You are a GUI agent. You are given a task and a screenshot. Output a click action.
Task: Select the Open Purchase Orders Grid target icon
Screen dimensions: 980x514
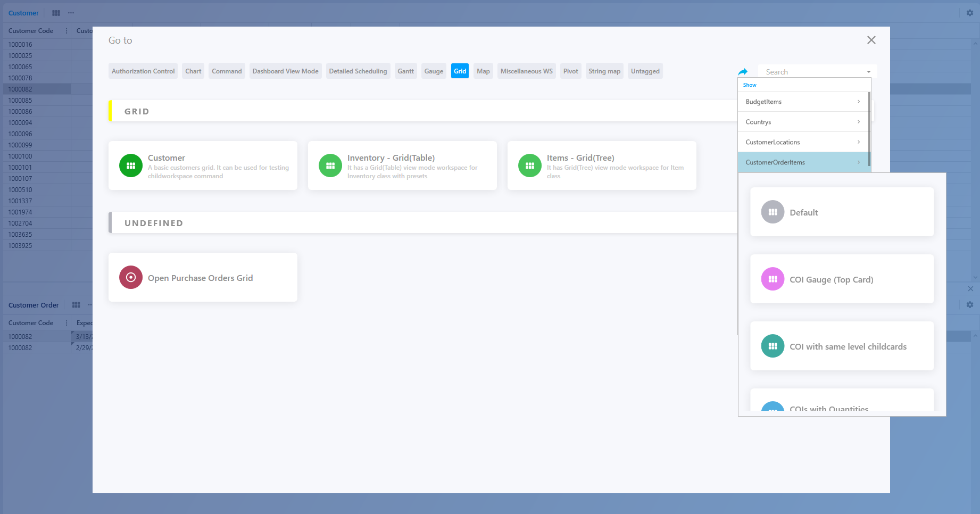130,277
